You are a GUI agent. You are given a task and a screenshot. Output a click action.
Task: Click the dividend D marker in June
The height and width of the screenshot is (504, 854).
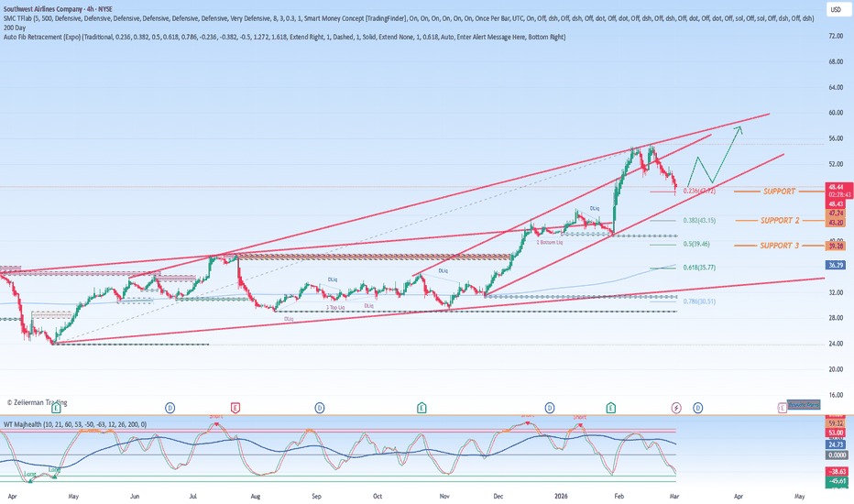coord(170,408)
